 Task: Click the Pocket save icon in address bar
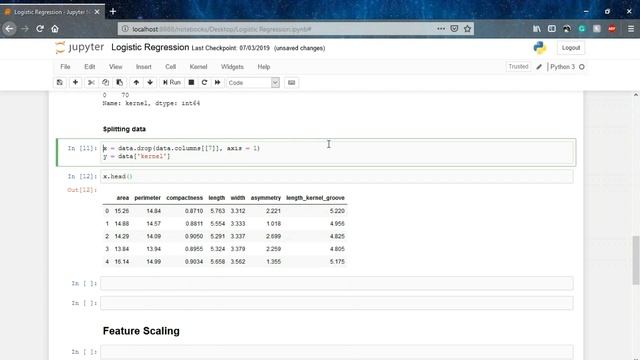(454, 29)
